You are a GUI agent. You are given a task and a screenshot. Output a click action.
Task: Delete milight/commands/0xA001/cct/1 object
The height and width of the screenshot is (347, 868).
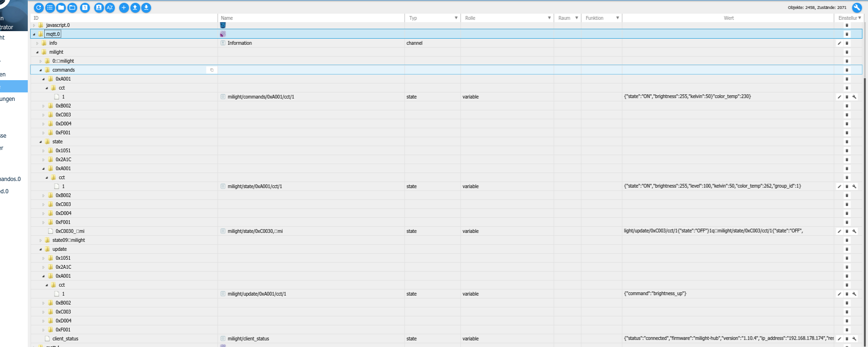pyautogui.click(x=847, y=97)
